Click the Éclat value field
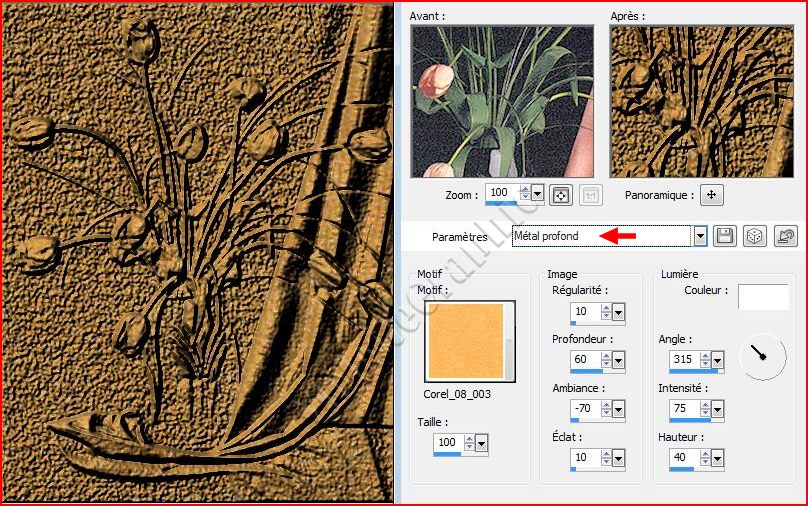This screenshot has width=808, height=506. (583, 458)
